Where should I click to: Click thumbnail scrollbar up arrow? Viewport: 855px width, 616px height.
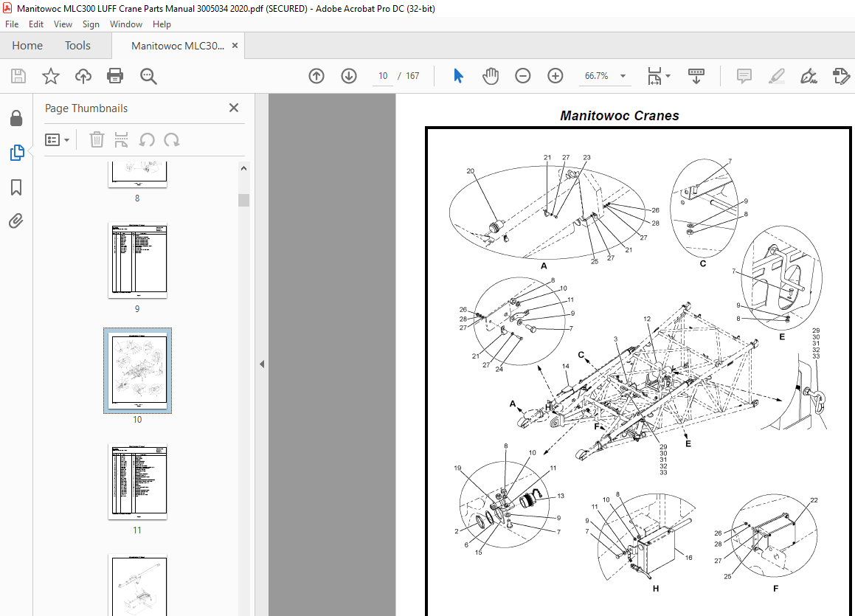(x=243, y=168)
